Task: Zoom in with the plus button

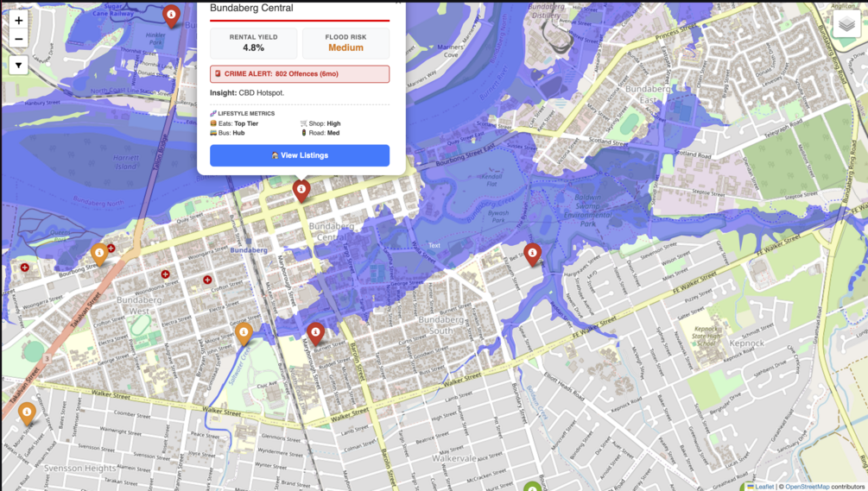Action: [18, 21]
